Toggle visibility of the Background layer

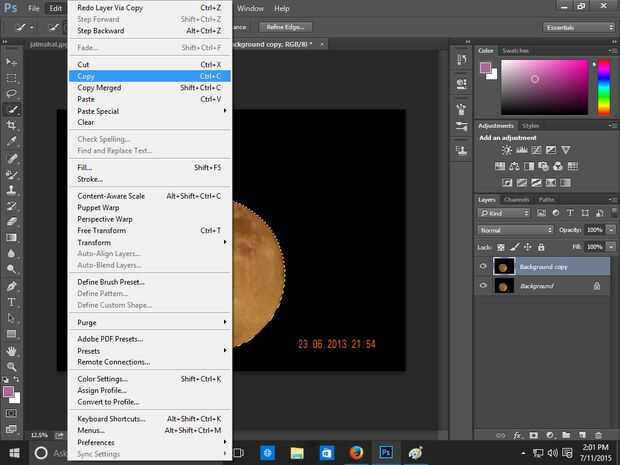[484, 286]
